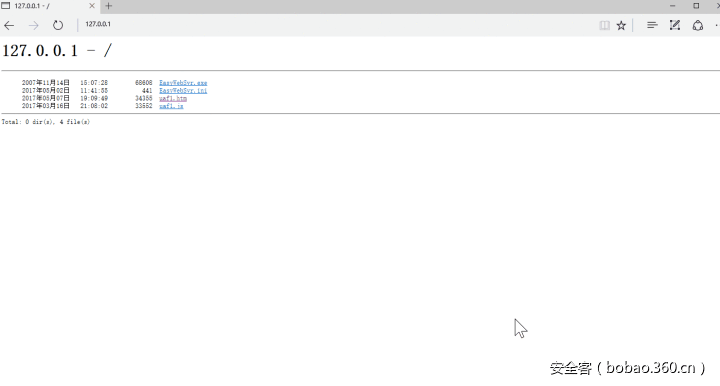Select the time 15:07:28

point(94,83)
